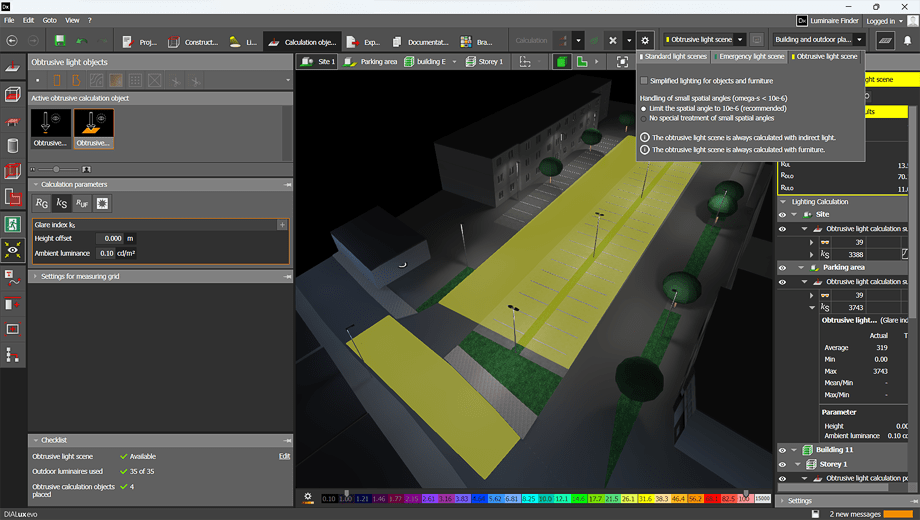
Task: Click the RUF parameter icon
Action: point(82,204)
